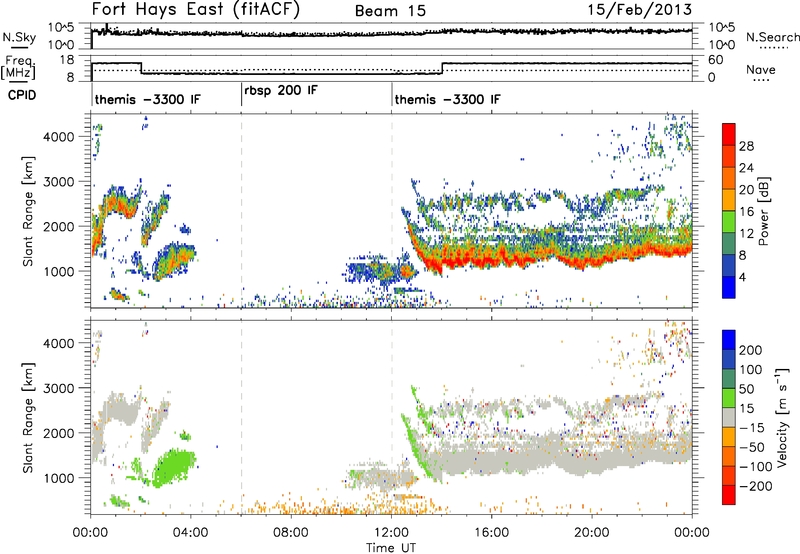Click the blue top of Velocity color bar
The height and width of the screenshot is (554, 800).
click(x=729, y=340)
